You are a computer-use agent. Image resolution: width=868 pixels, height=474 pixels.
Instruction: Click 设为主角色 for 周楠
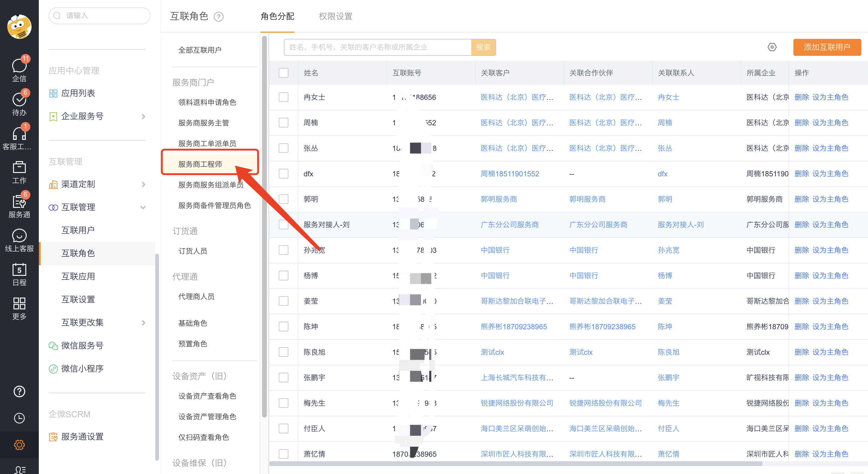coord(830,123)
